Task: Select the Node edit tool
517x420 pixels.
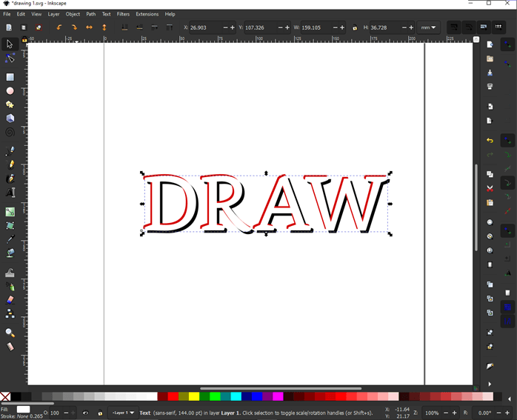Action: click(x=10, y=59)
